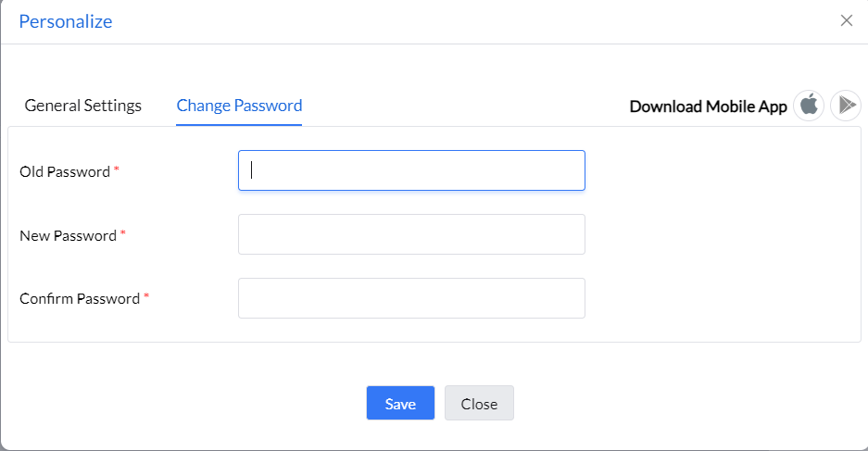Click the Download Mobile App label

tap(708, 106)
